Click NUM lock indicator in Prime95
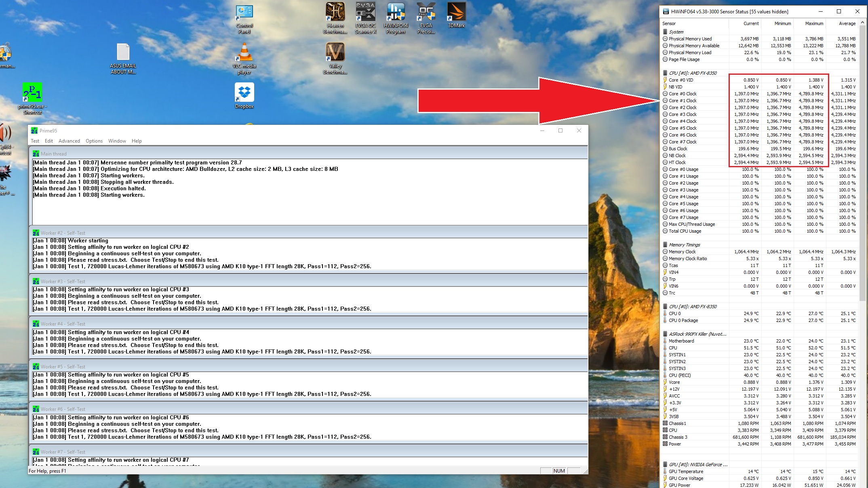The image size is (868, 488). tap(558, 471)
